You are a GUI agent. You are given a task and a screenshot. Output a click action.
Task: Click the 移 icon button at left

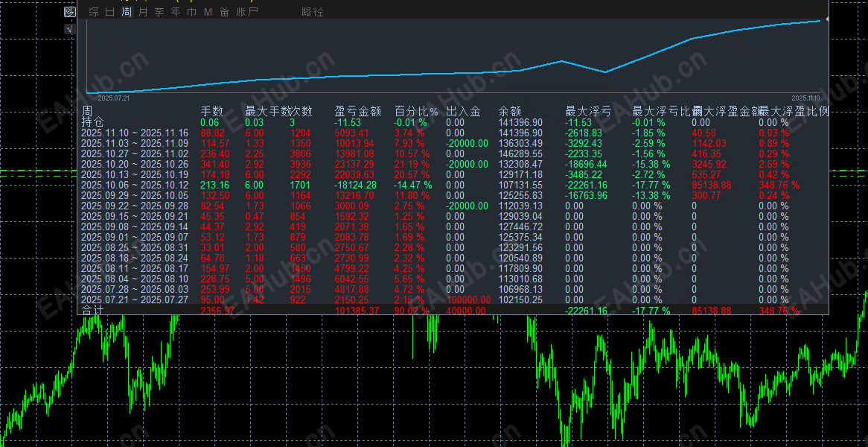[70, 12]
